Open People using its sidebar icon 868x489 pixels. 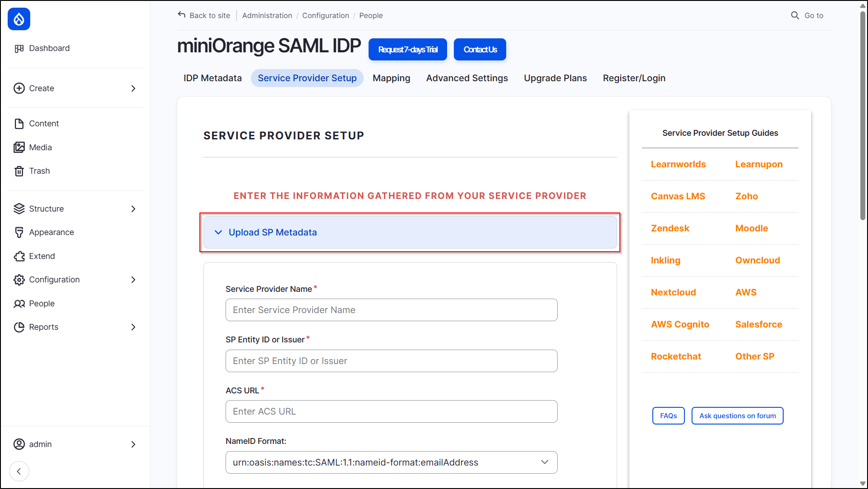pos(19,303)
